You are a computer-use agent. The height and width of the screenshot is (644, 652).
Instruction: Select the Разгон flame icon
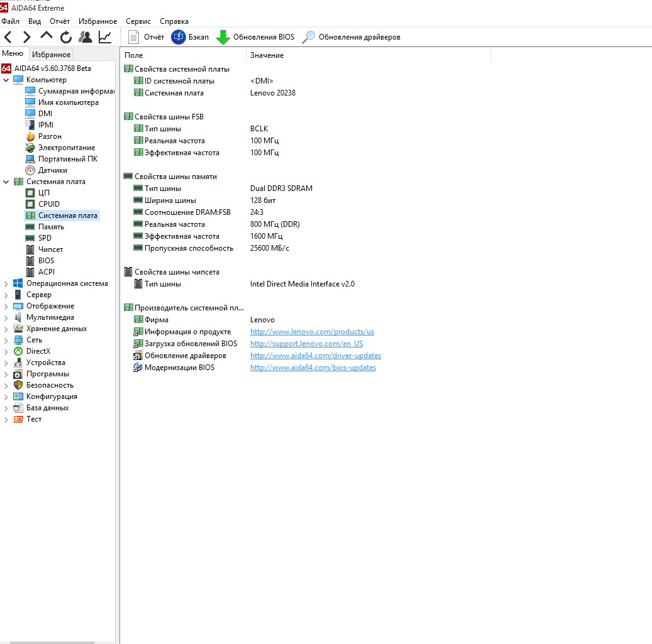(30, 136)
